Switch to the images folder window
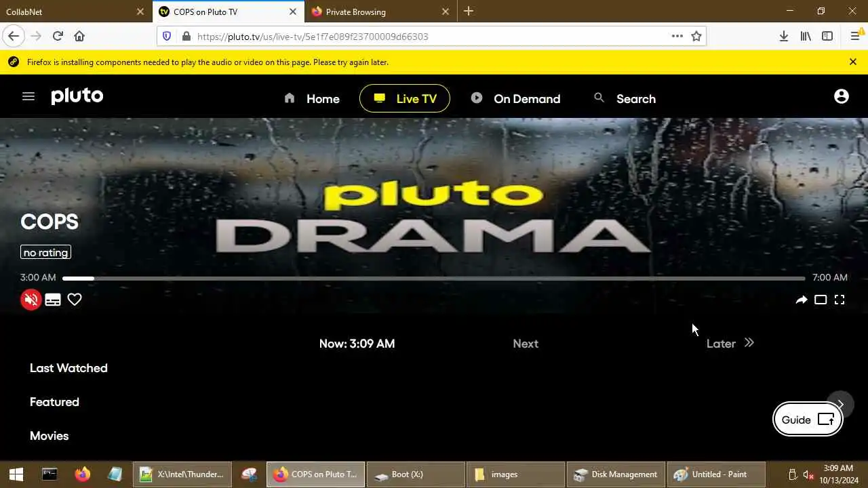The width and height of the screenshot is (868, 488). click(x=515, y=474)
